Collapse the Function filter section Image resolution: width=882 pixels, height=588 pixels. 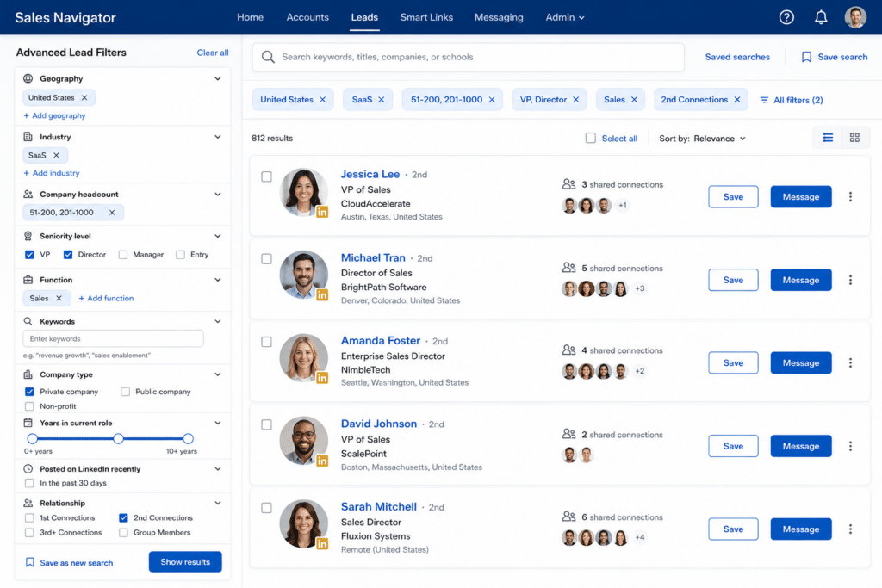[218, 280]
